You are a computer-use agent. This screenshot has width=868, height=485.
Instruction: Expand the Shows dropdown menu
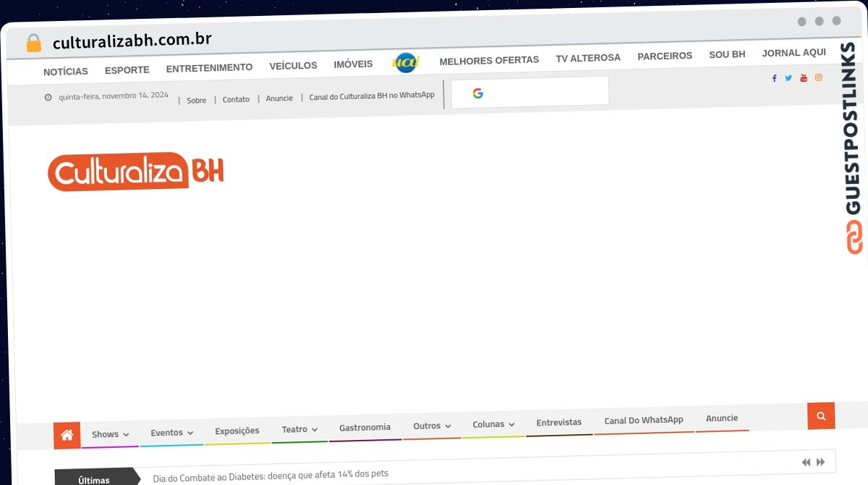pos(110,434)
